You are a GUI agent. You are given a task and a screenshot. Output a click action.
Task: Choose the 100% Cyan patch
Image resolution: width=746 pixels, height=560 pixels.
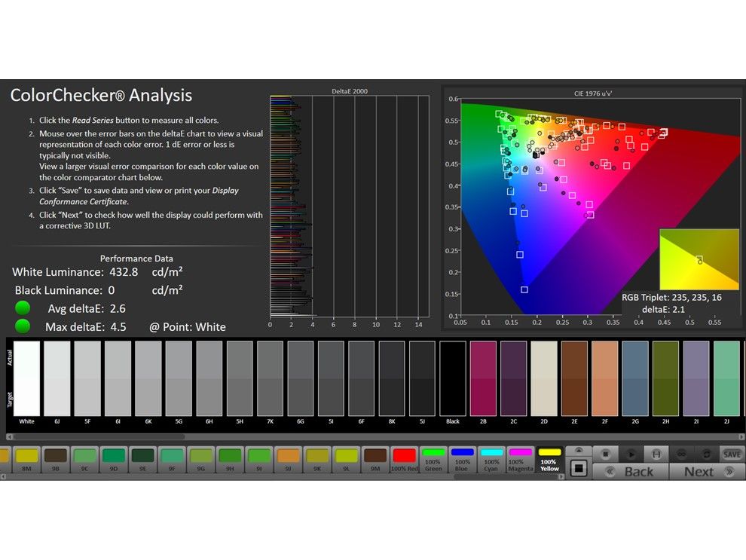coord(491,460)
